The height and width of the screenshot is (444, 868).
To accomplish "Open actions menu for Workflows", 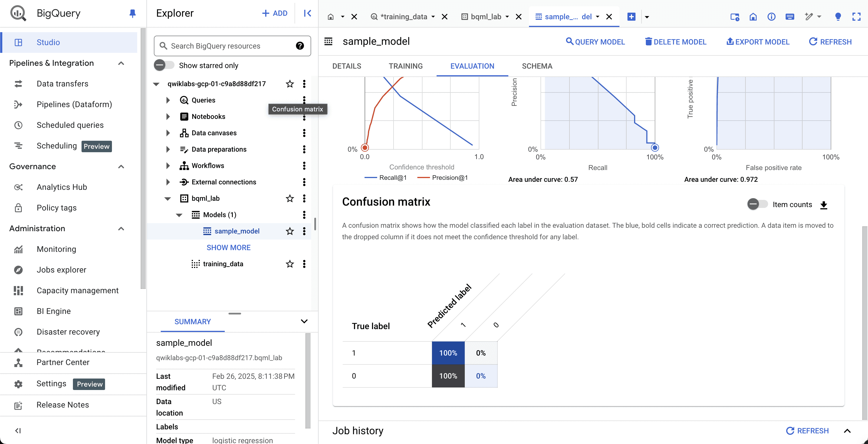I will pyautogui.click(x=304, y=165).
